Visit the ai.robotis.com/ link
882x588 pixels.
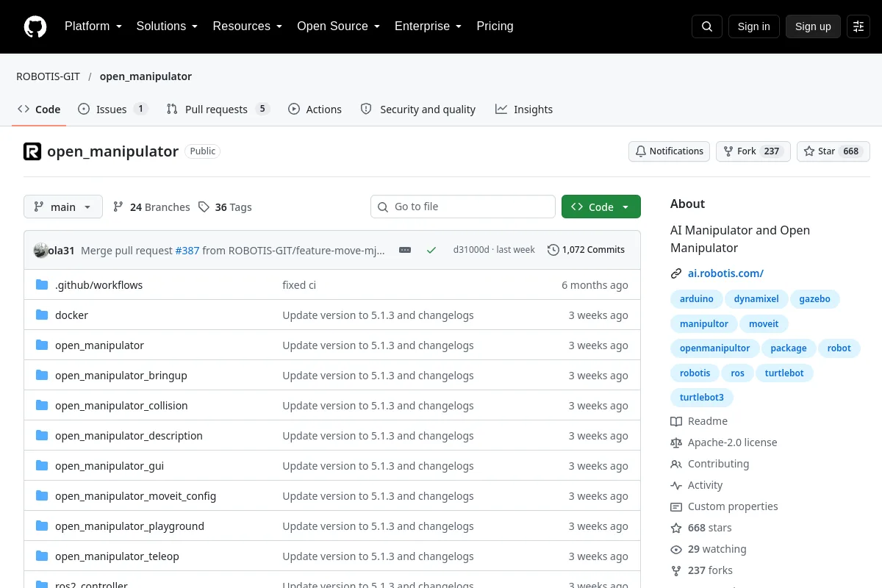pyautogui.click(x=725, y=273)
